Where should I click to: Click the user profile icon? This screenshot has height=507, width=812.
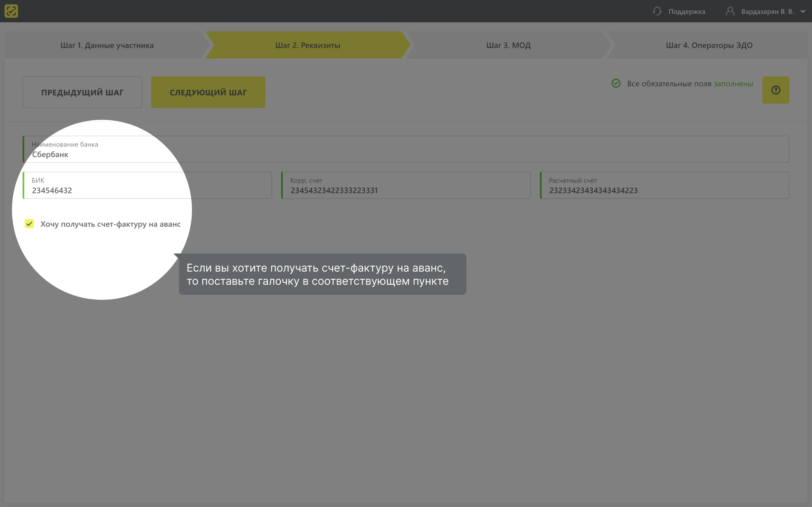(x=730, y=12)
